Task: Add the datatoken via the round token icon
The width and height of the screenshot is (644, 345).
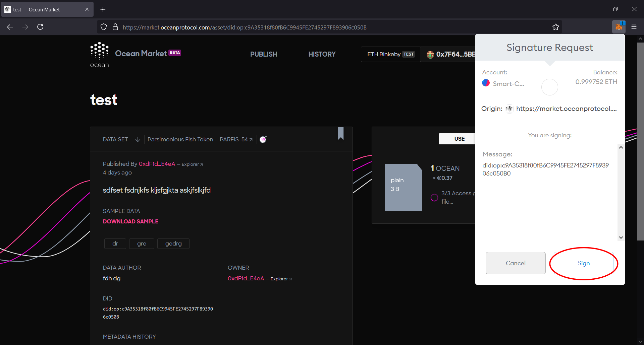Action: pyautogui.click(x=263, y=139)
